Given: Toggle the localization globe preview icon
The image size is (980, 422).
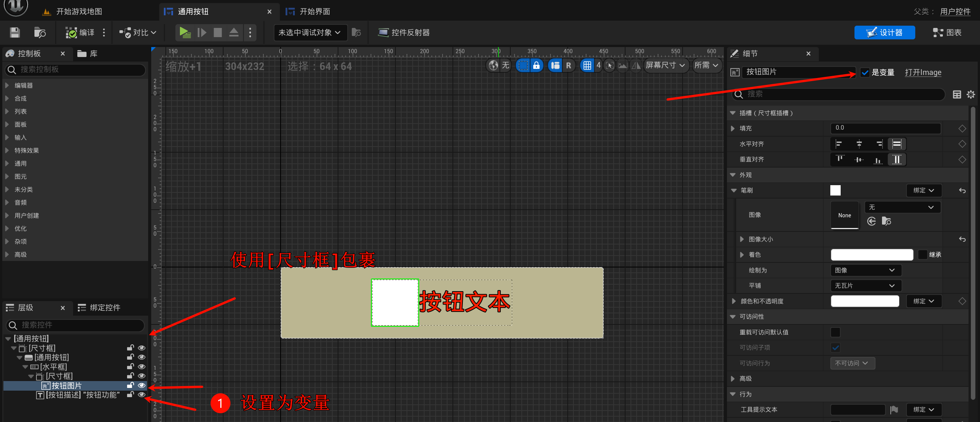Looking at the screenshot, I should coord(493,65).
